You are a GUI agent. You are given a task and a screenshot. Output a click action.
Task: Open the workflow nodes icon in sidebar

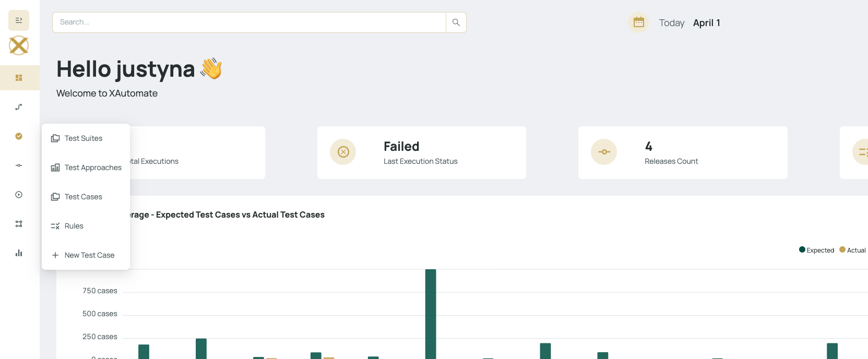pos(19,224)
